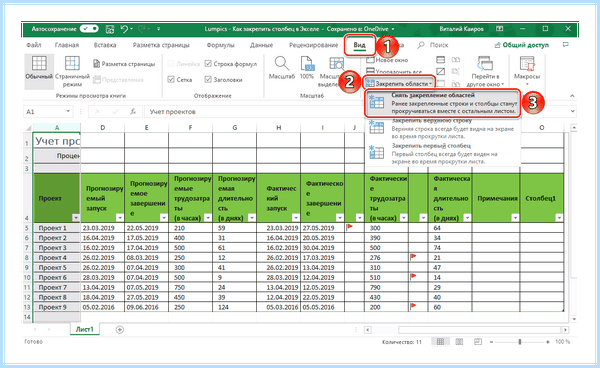Image resolution: width=600 pixels, height=368 pixels.
Task: Select Снять закрепление областей menu item
Action: pos(442,103)
